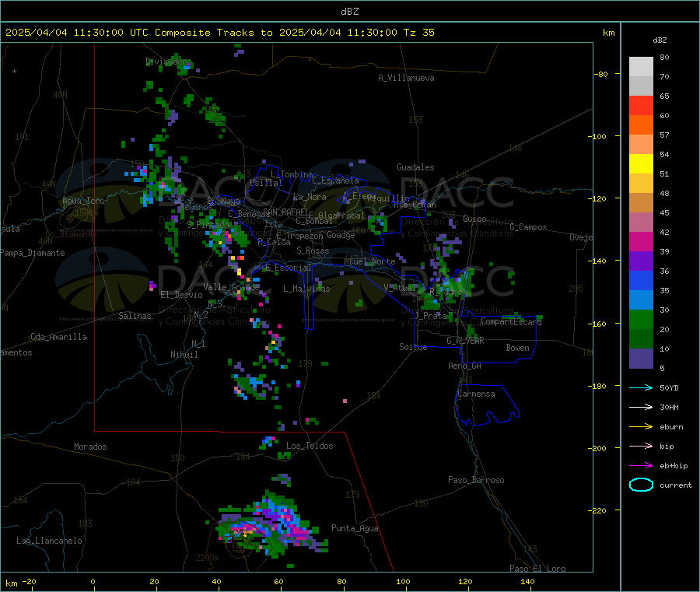Screen dimensions: 700x592
Task: Click the magenta 42 dBZ legend swatch
Action: click(x=641, y=241)
